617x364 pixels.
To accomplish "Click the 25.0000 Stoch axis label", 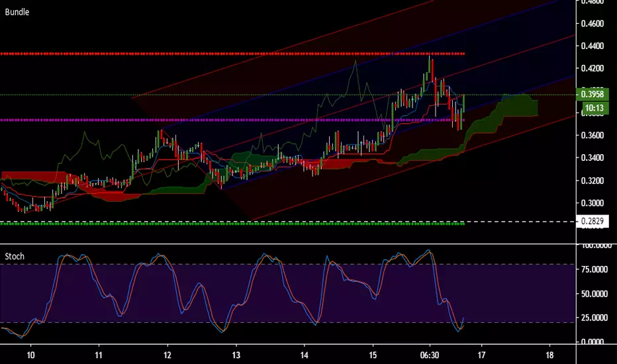I will tap(594, 318).
